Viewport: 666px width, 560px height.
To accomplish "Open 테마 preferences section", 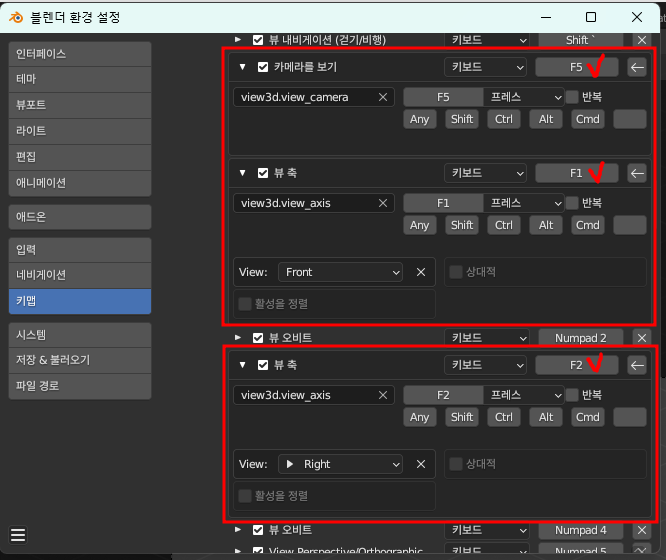I will pos(80,79).
